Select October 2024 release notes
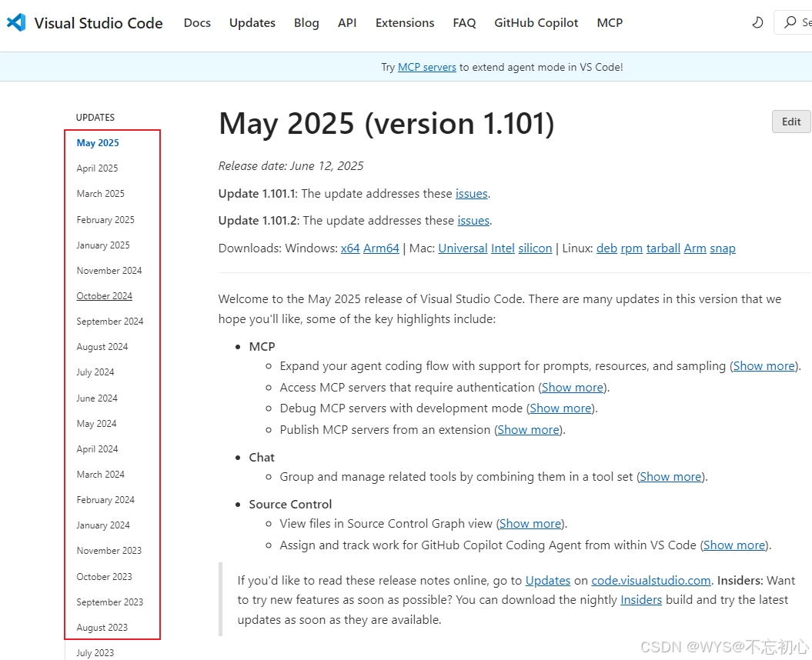 point(105,296)
